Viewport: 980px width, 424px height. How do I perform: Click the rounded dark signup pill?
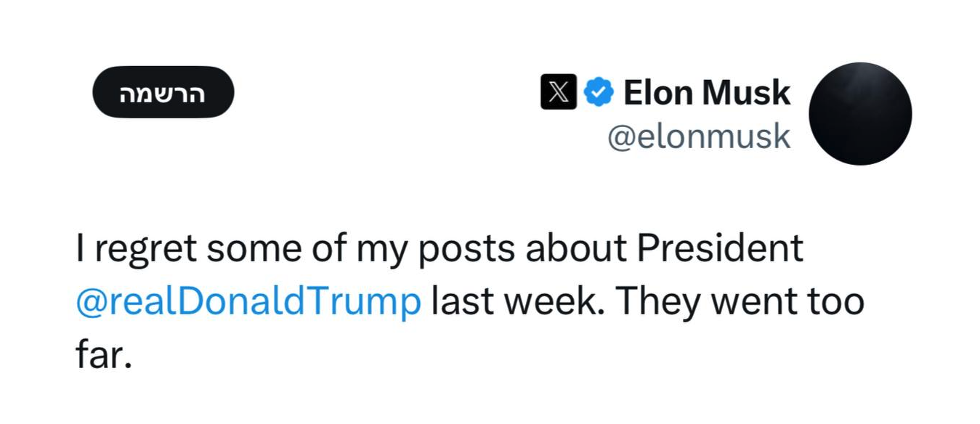[x=163, y=91]
